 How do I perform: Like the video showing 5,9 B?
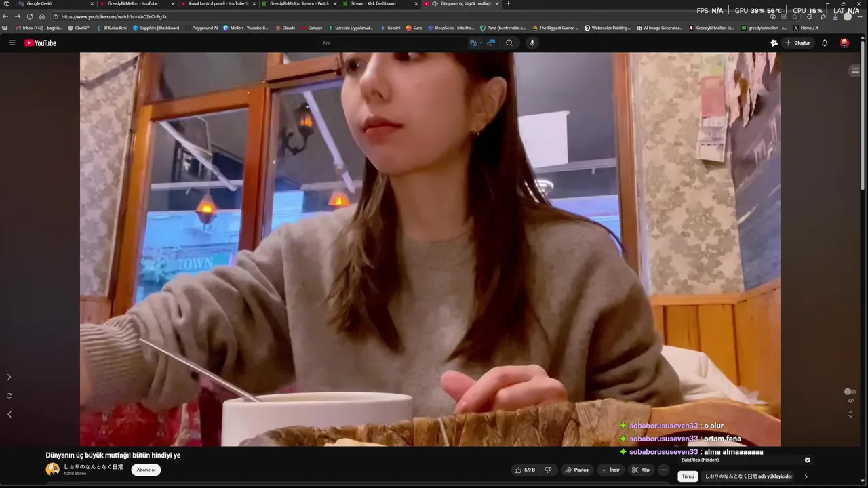point(524,470)
